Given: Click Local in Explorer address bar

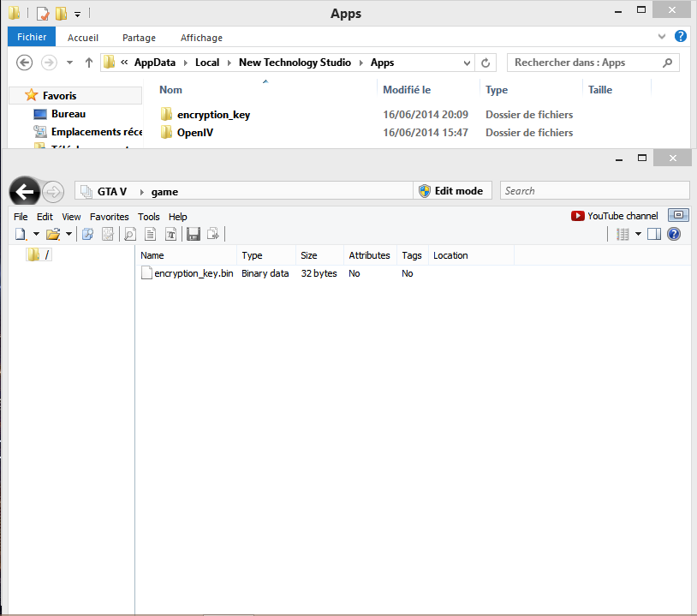Looking at the screenshot, I should coord(207,63).
